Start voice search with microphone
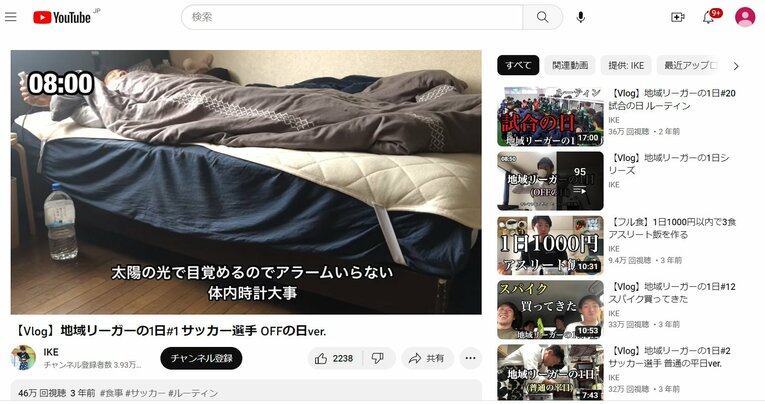Viewport: 765px width, 404px height. (581, 18)
